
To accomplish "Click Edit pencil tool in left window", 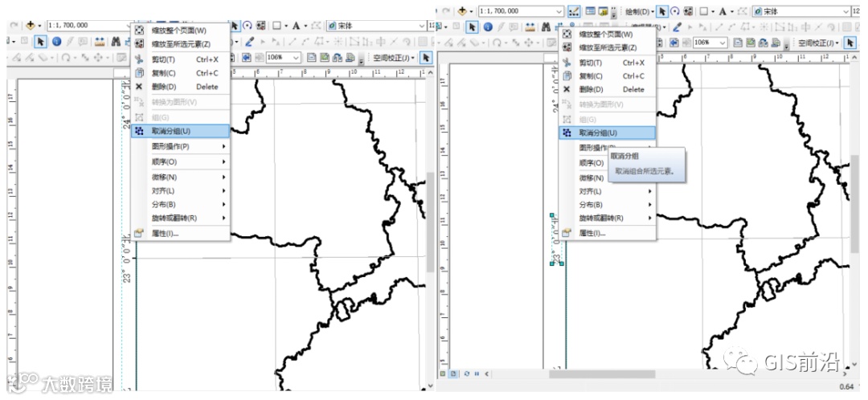I will tap(250, 42).
